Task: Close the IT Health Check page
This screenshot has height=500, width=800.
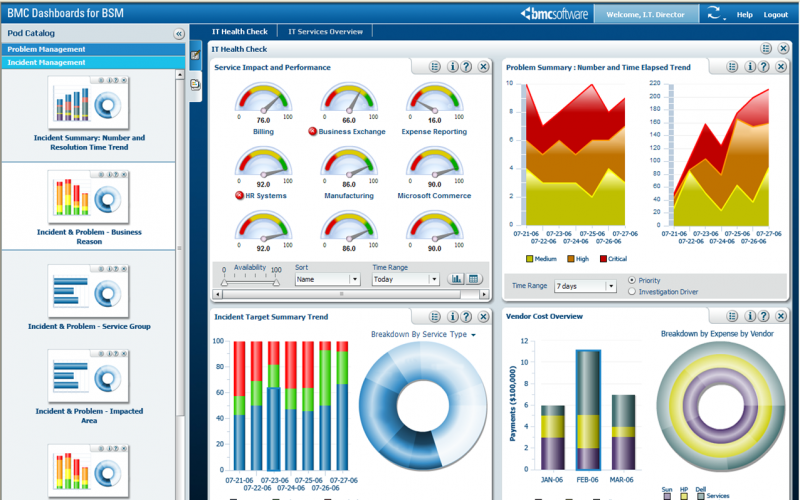Action: click(x=783, y=48)
